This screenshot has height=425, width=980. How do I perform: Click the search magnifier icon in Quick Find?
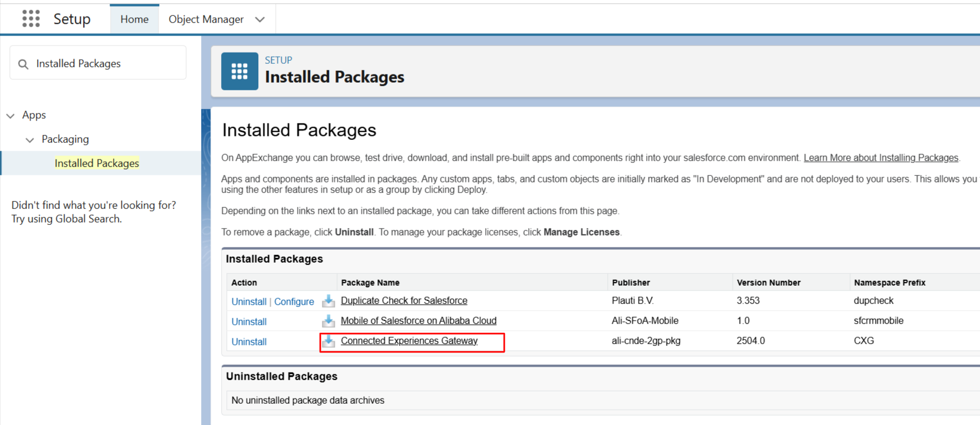click(x=24, y=64)
